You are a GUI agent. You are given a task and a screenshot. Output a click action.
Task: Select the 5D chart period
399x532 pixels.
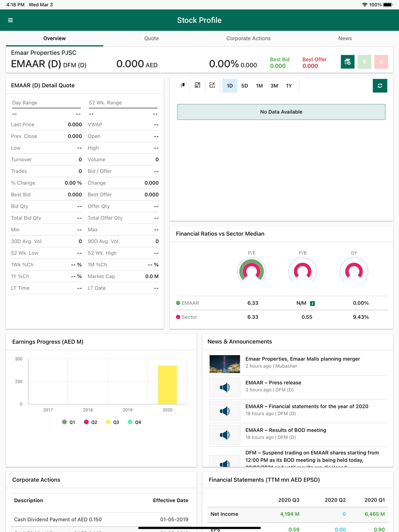click(x=245, y=86)
